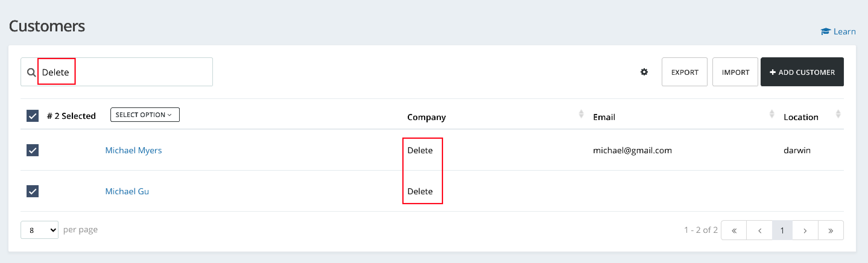Sort by Company column arrows
868x263 pixels.
point(581,114)
